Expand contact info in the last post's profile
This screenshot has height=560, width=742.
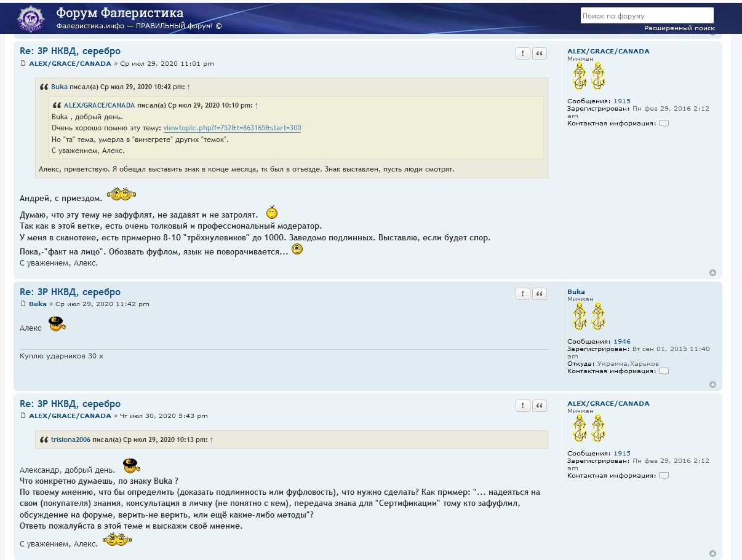(x=663, y=476)
